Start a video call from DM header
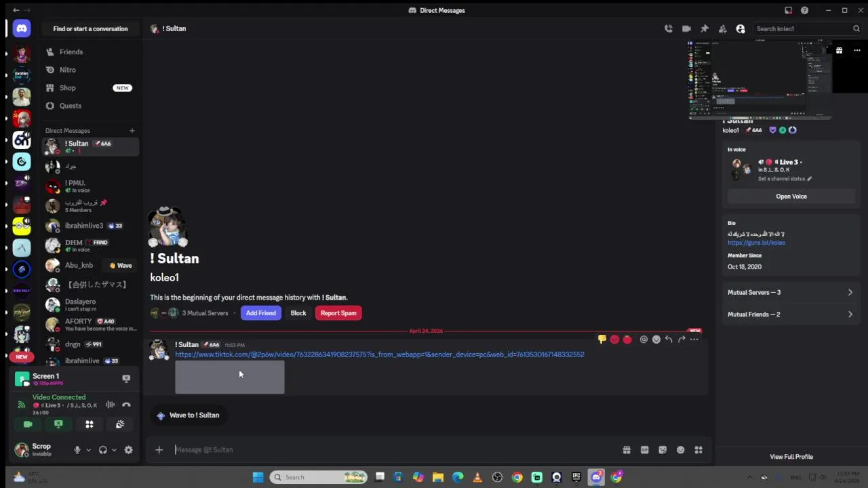Viewport: 868px width, 488px height. coord(686,28)
